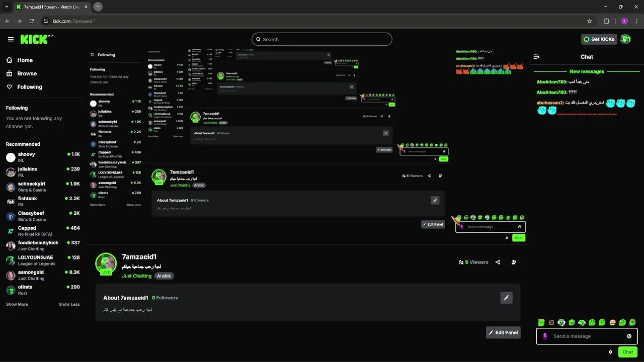This screenshot has width=644, height=362.
Task: Go to Home in sidebar
Action: pos(19,60)
